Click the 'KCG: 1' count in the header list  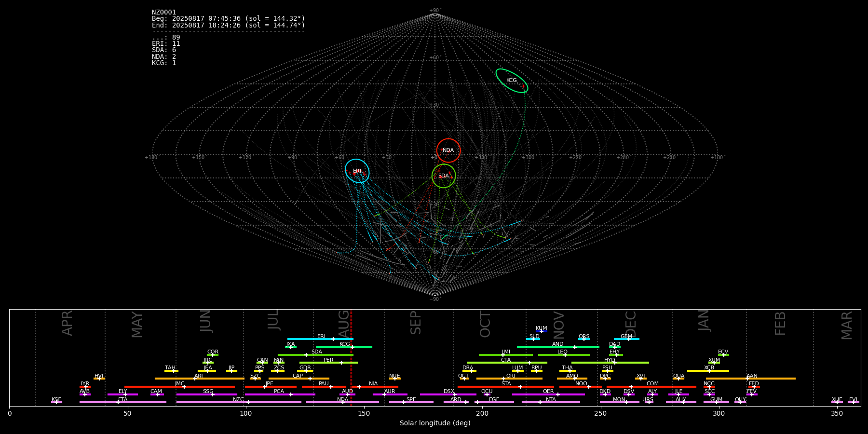pyautogui.click(x=164, y=63)
